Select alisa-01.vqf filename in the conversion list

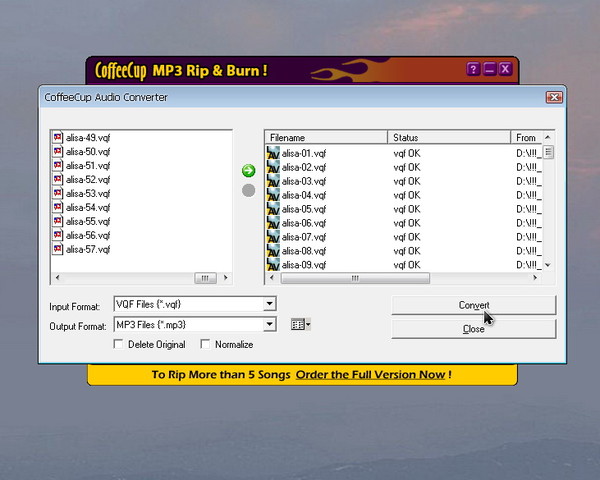pos(304,153)
